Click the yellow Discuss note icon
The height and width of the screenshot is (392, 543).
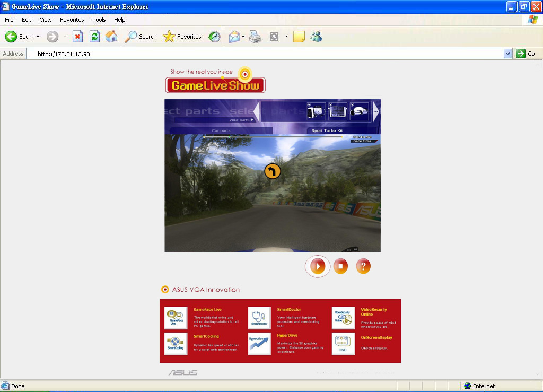(299, 37)
